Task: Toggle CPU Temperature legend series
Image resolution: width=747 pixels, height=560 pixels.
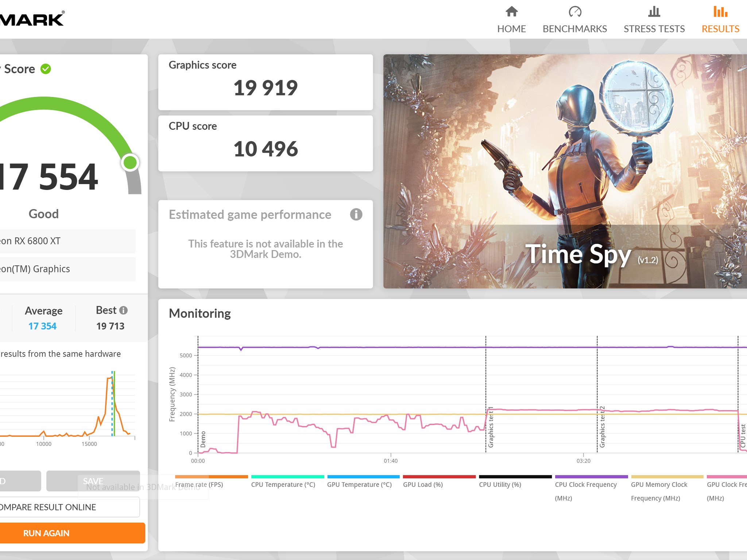Action: pos(283,485)
